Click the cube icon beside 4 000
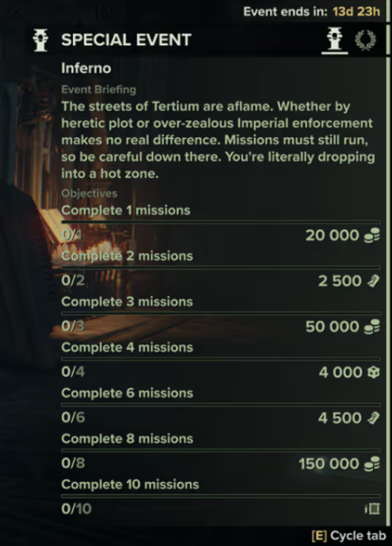 (372, 372)
